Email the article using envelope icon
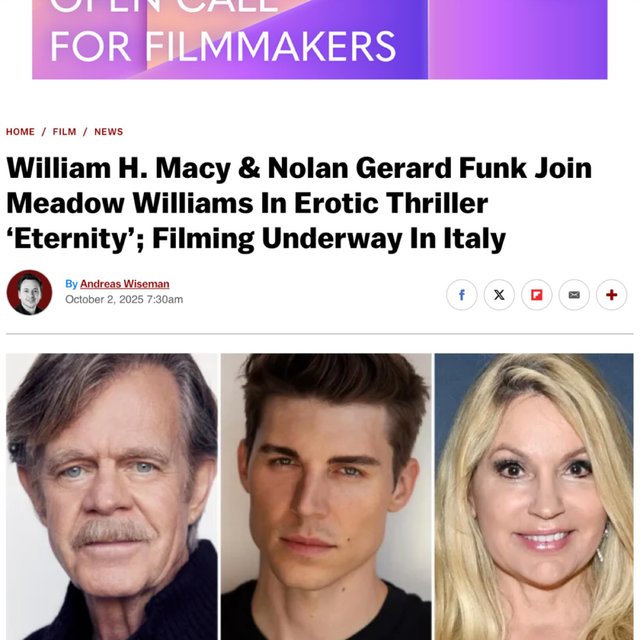 574,295
